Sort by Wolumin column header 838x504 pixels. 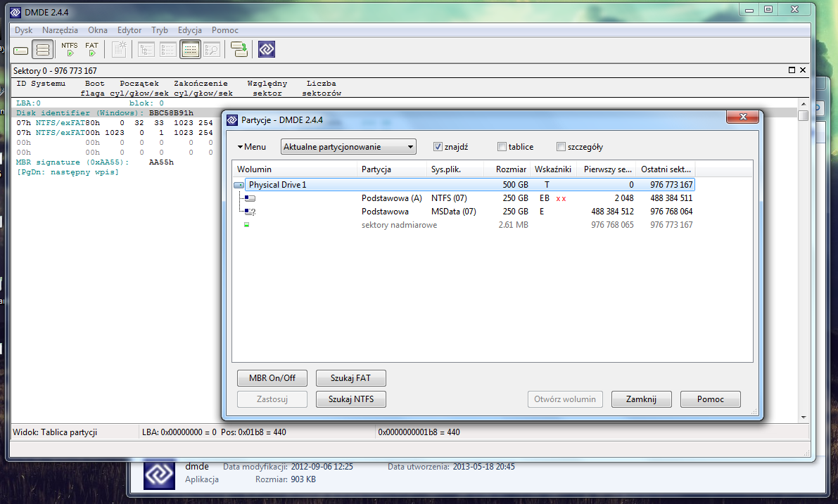point(295,169)
